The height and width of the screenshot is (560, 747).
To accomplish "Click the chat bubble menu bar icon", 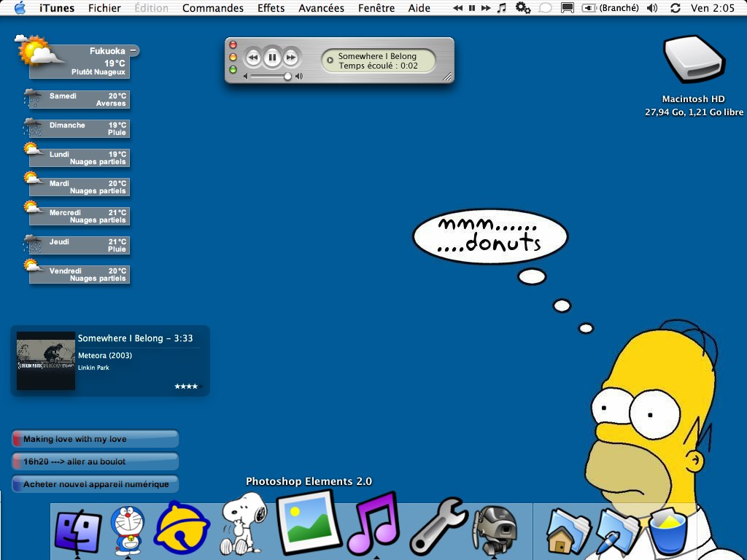I will pos(545,8).
